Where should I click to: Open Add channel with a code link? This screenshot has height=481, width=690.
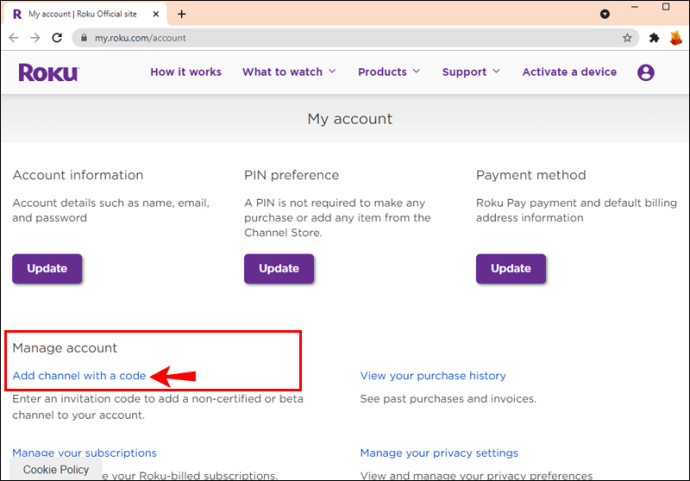(x=79, y=376)
